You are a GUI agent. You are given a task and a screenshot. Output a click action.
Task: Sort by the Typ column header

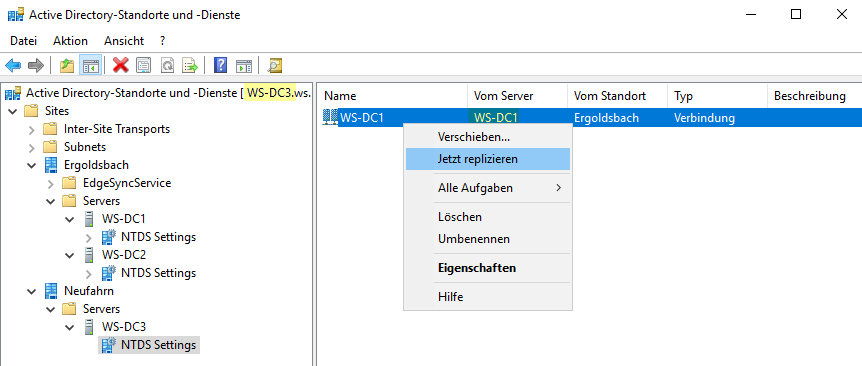pyautogui.click(x=717, y=96)
